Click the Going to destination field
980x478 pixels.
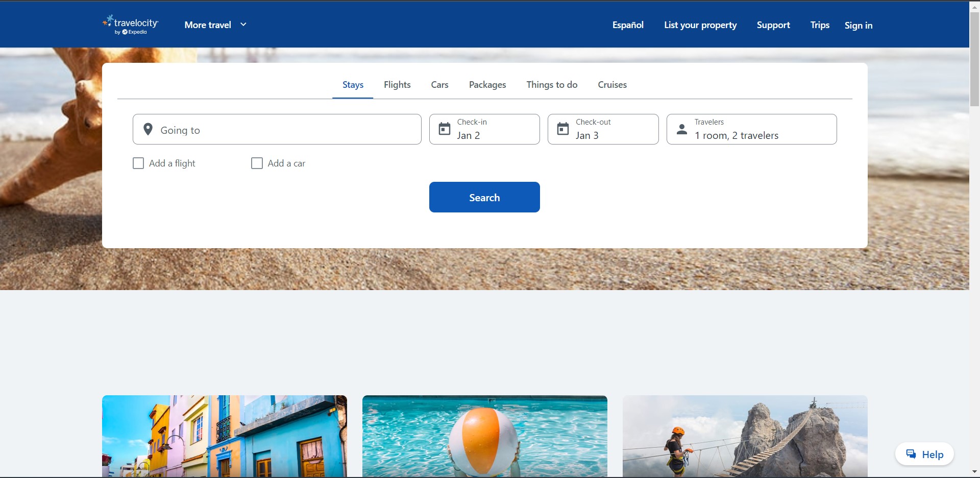277,130
